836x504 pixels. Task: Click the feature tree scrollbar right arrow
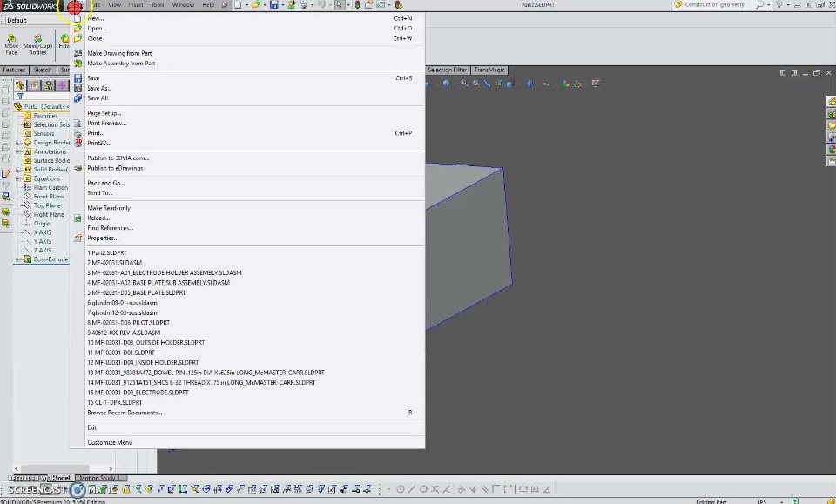[x=111, y=469]
